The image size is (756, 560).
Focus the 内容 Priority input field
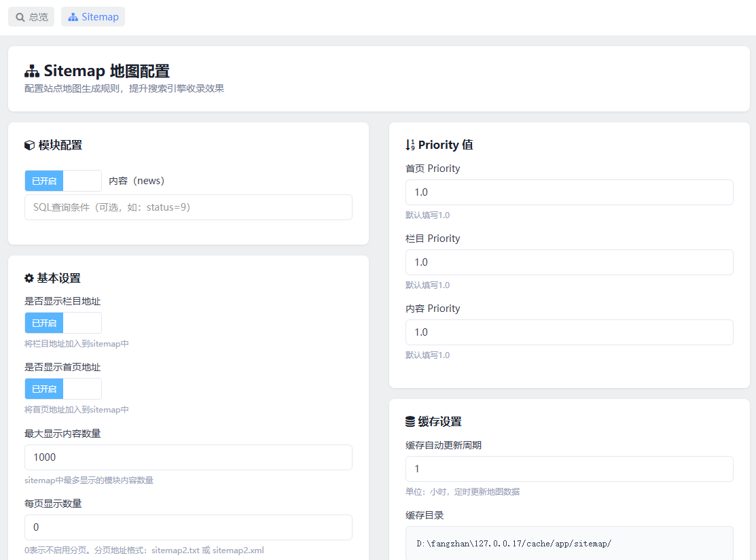569,332
